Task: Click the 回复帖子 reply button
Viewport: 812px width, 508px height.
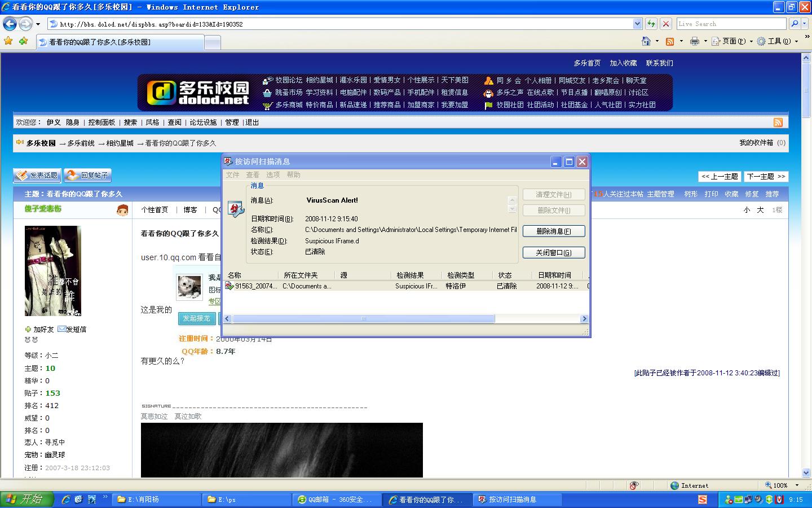Action: pos(87,176)
